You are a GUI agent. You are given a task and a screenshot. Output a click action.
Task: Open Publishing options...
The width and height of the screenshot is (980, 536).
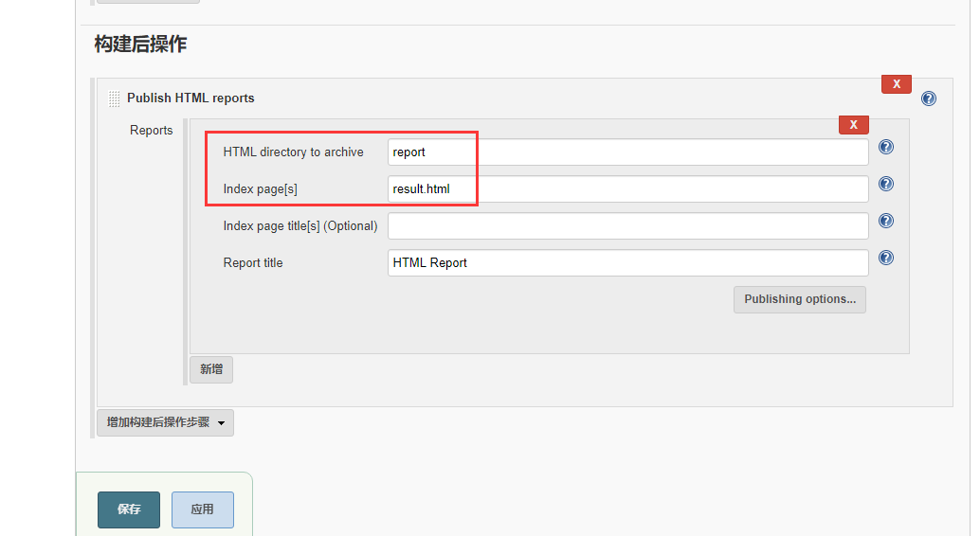[x=799, y=299]
